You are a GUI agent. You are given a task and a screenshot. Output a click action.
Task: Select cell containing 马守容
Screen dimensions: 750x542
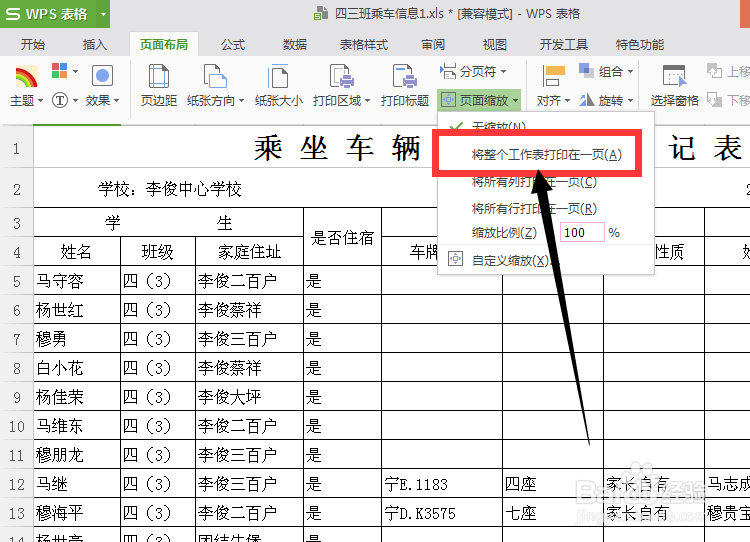(x=77, y=280)
